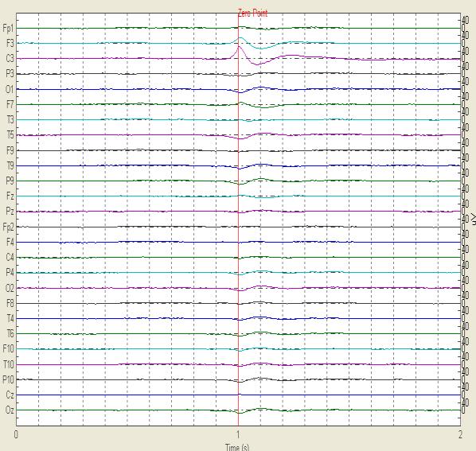476x451 pixels.
Task: Click the T10 channel label
Action: click(8, 364)
